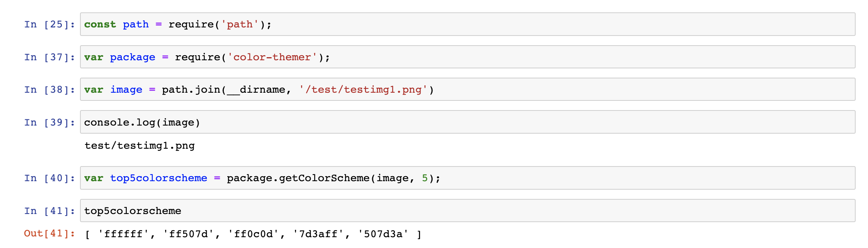Select the console.log(image) cell

(468, 122)
